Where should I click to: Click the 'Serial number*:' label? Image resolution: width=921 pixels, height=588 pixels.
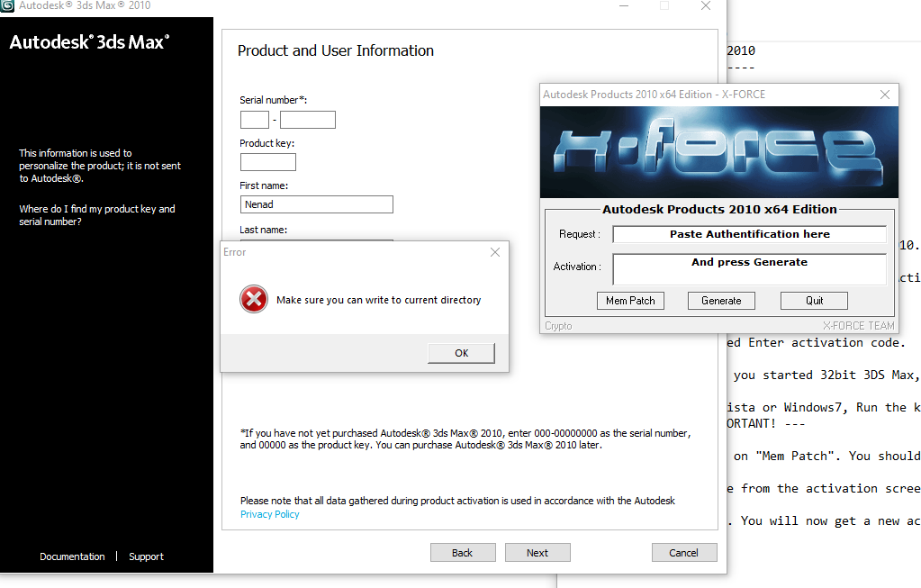pos(273,100)
